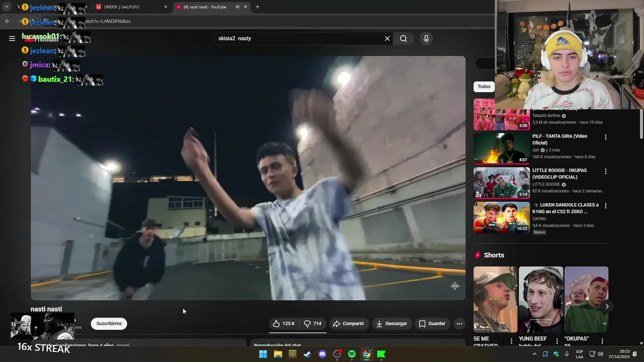Open the YUNG BEEF short thumbnail
This screenshot has width=644, height=362.
point(541,300)
